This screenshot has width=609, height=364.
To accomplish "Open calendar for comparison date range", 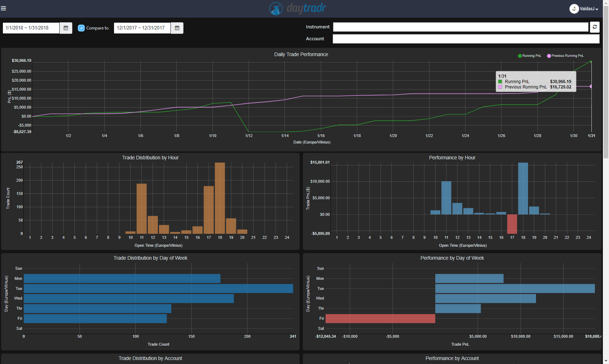I will [177, 28].
